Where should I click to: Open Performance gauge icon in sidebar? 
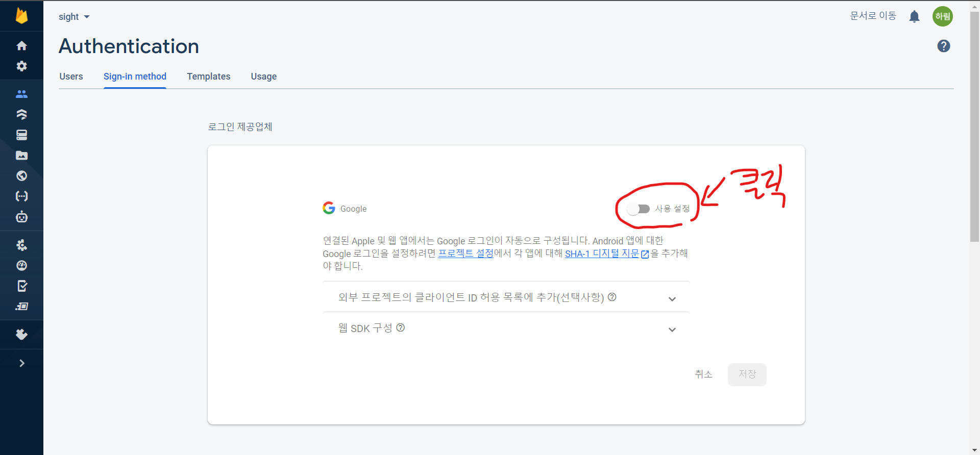click(x=21, y=266)
